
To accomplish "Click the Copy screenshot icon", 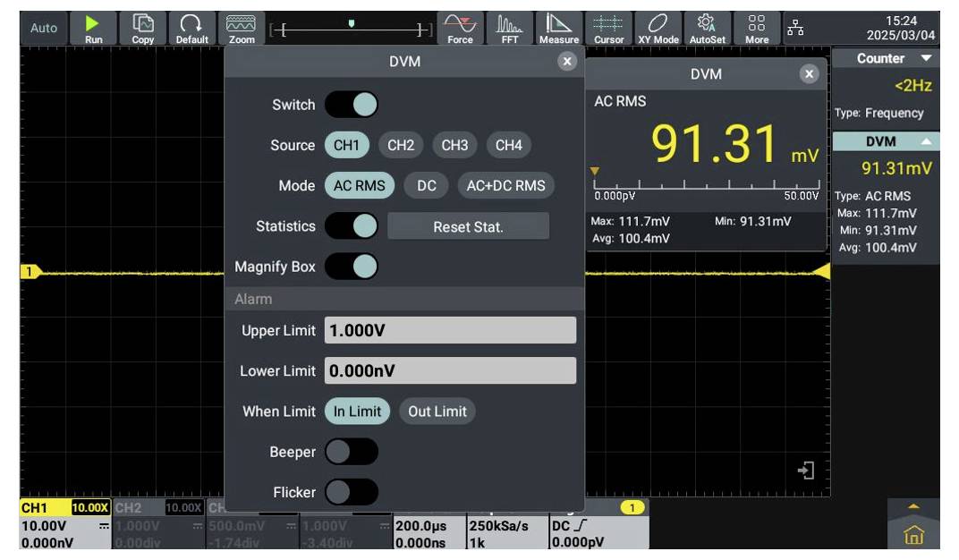I will (143, 28).
